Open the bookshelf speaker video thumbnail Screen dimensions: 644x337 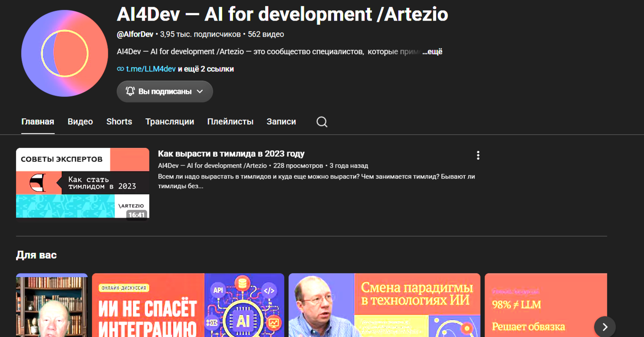pyautogui.click(x=52, y=305)
